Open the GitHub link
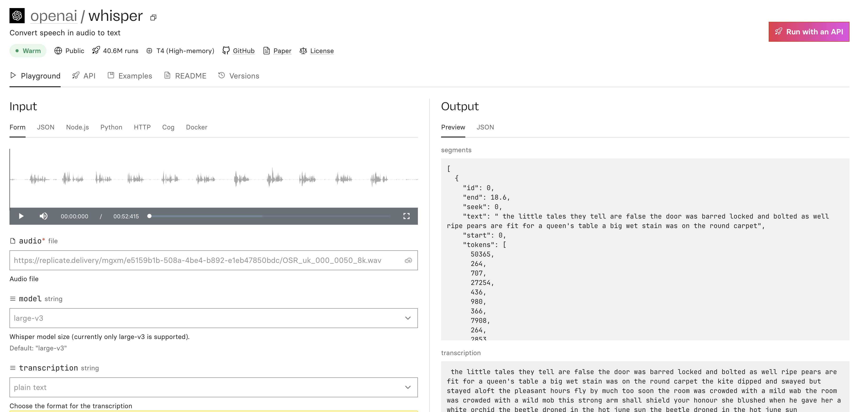Viewport: 868px width, 412px height. [243, 51]
